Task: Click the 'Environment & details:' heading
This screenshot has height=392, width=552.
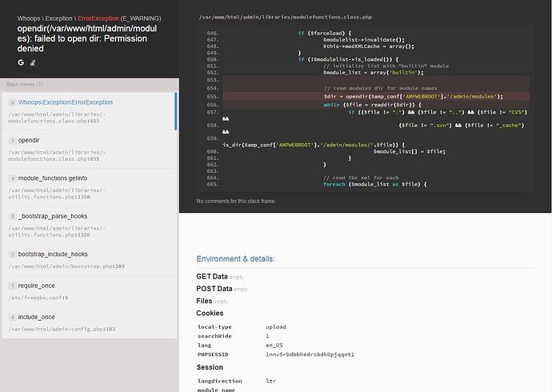Action: click(235, 259)
